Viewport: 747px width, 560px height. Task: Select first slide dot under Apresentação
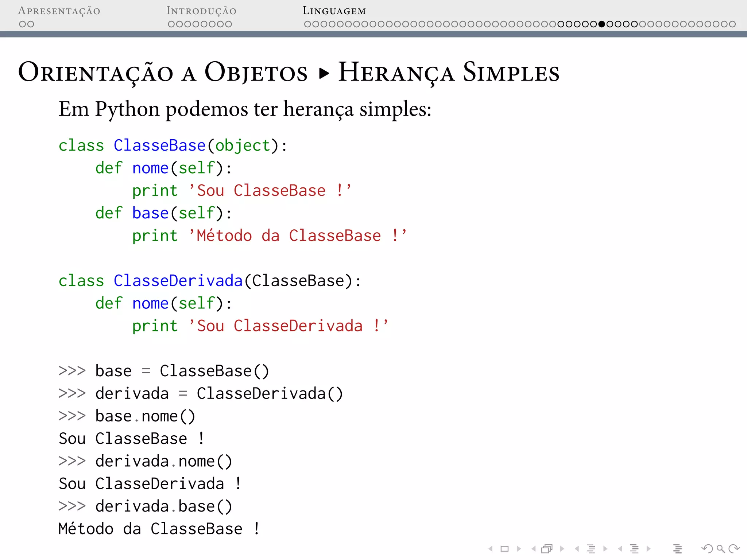pyautogui.click(x=23, y=24)
